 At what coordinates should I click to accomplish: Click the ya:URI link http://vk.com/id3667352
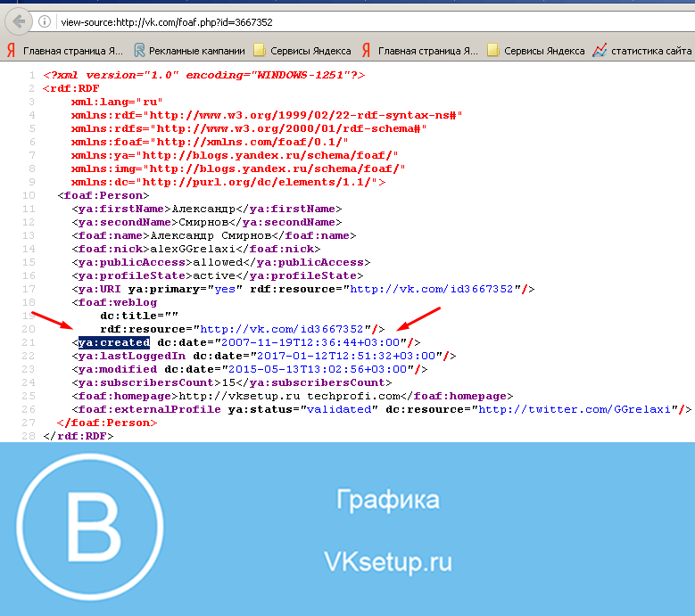(431, 289)
